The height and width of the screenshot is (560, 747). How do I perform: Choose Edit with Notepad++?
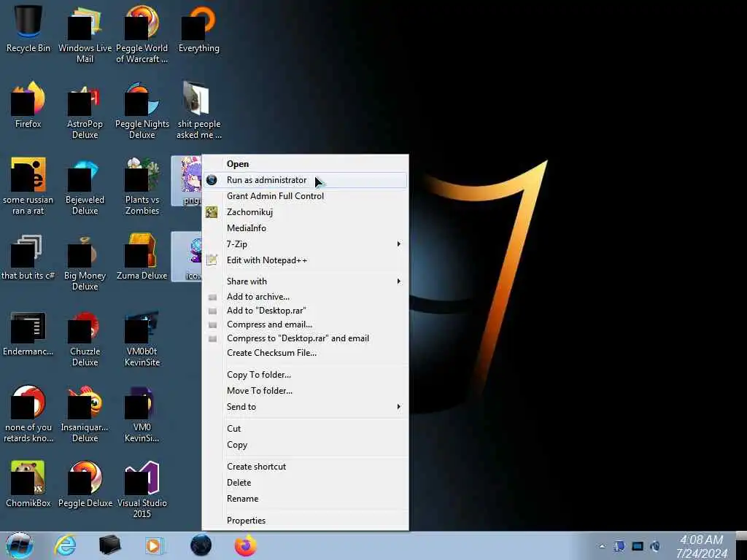click(x=305, y=260)
